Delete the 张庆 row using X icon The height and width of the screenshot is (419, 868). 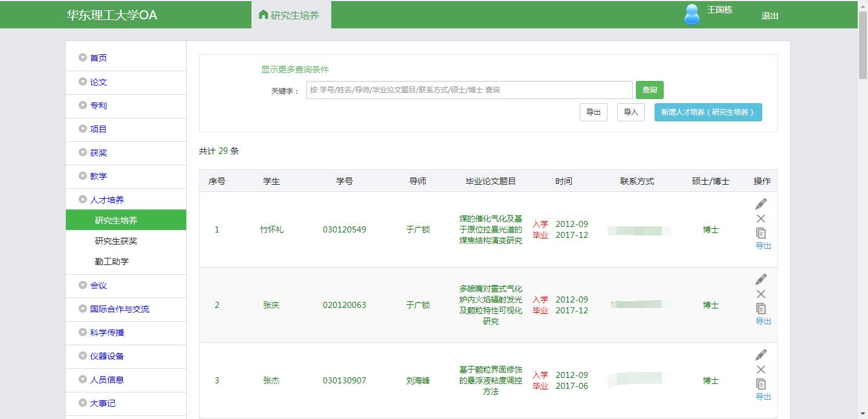coord(761,294)
